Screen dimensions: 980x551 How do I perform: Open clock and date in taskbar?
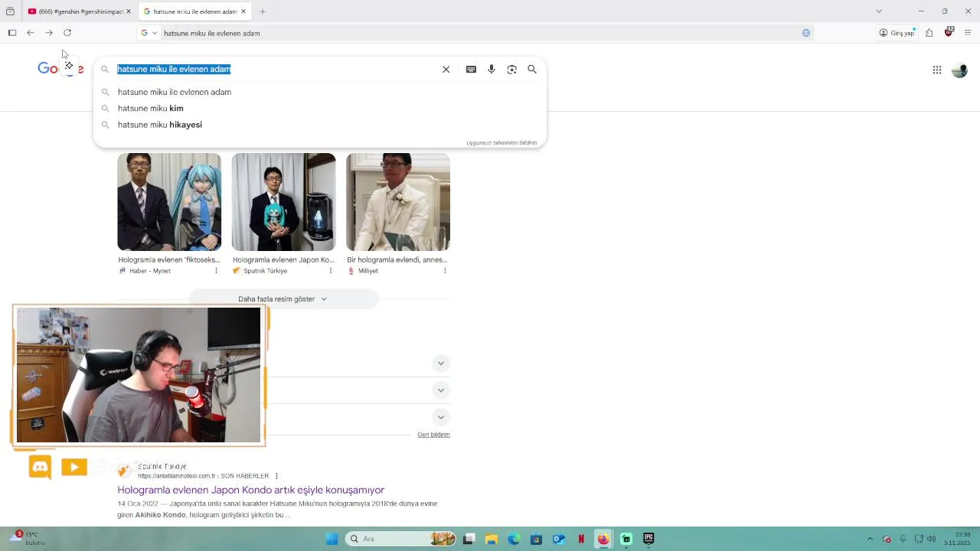pyautogui.click(x=957, y=539)
